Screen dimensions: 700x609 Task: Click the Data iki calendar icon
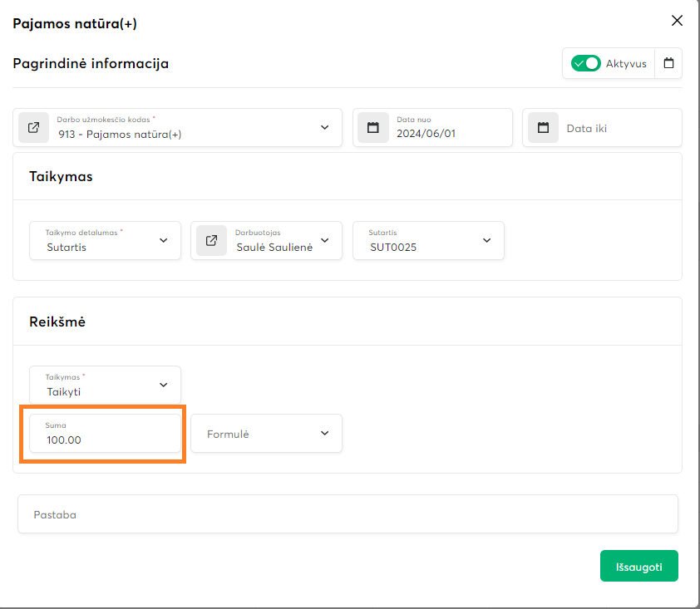(543, 128)
